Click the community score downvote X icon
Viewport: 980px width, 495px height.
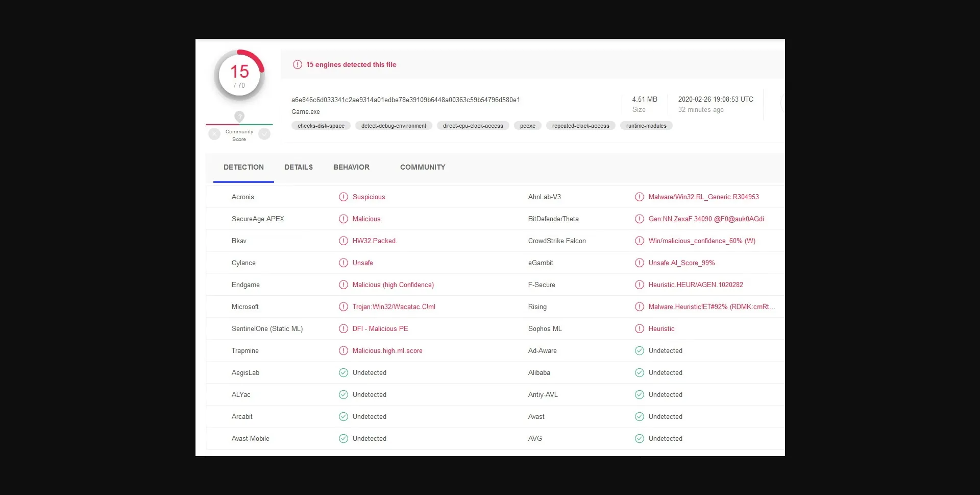(x=214, y=134)
